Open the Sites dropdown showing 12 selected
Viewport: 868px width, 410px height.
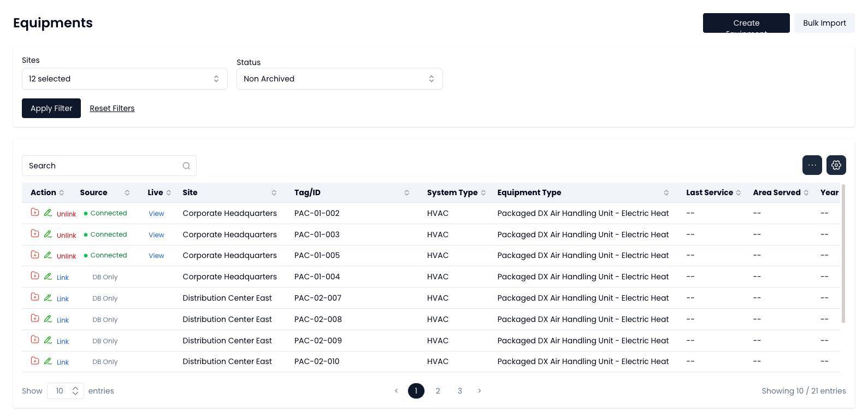pyautogui.click(x=125, y=79)
